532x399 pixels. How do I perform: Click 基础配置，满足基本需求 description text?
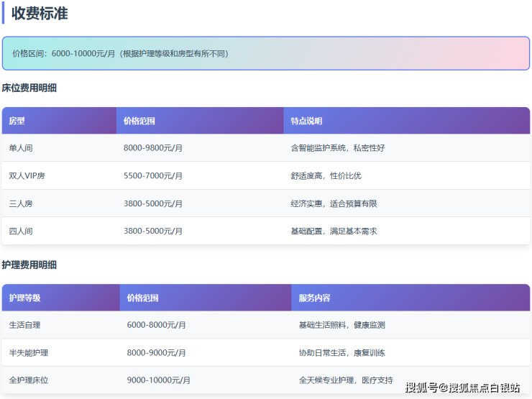pyautogui.click(x=334, y=231)
